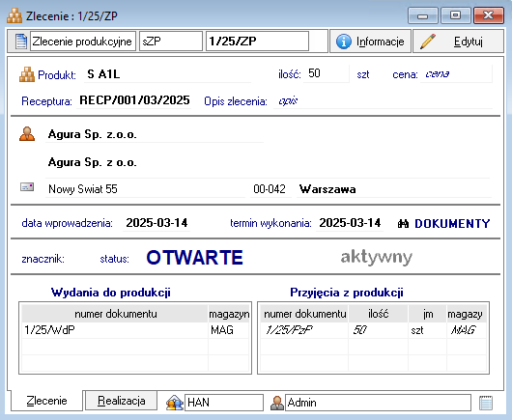512x420 pixels.
Task: Click the HAN salesman group icon
Action: 175,403
